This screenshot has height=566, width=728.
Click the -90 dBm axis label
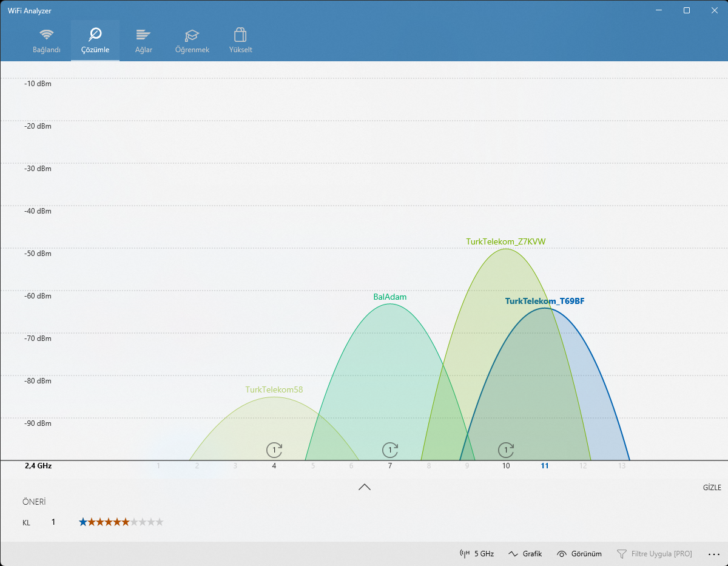tap(38, 423)
